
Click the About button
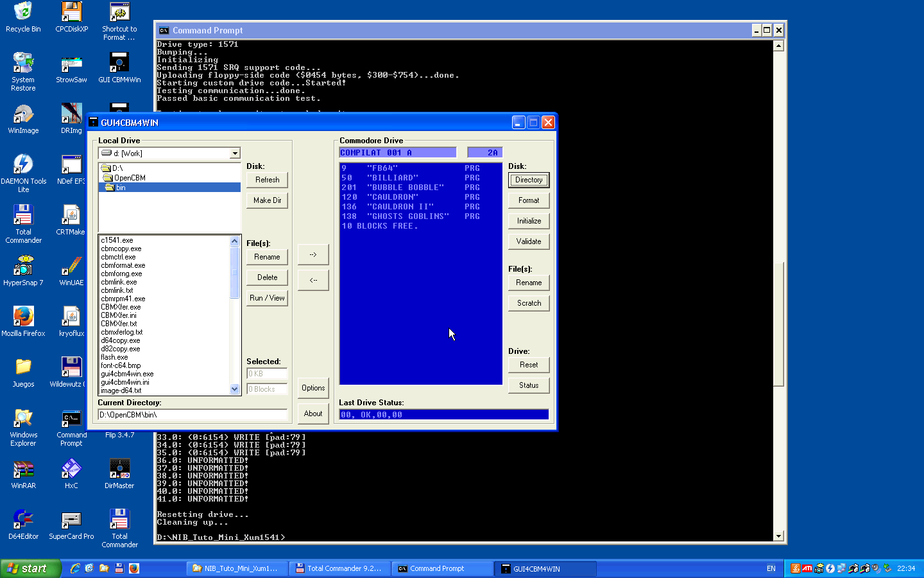[x=313, y=414]
